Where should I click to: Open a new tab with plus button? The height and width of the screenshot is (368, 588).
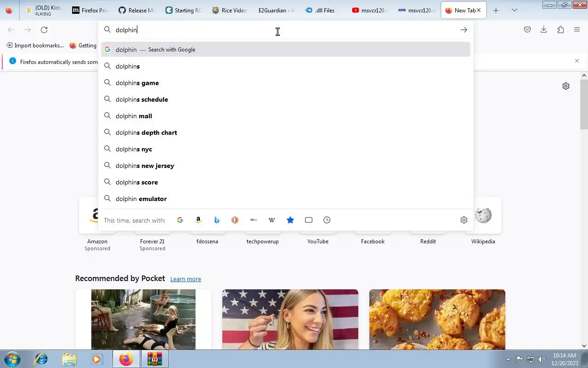click(x=496, y=10)
